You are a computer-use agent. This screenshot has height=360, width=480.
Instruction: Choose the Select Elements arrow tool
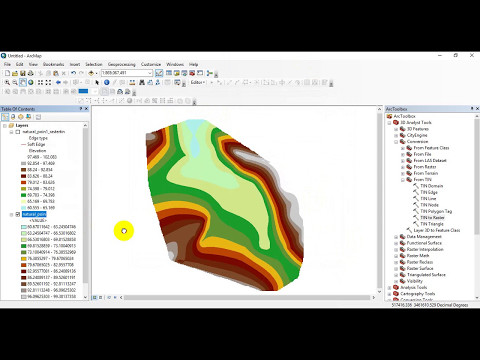[97, 82]
